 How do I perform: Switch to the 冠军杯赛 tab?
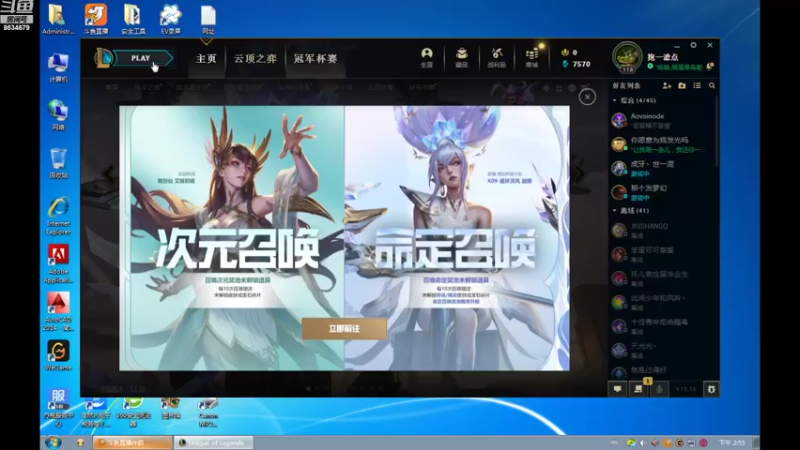pos(315,59)
